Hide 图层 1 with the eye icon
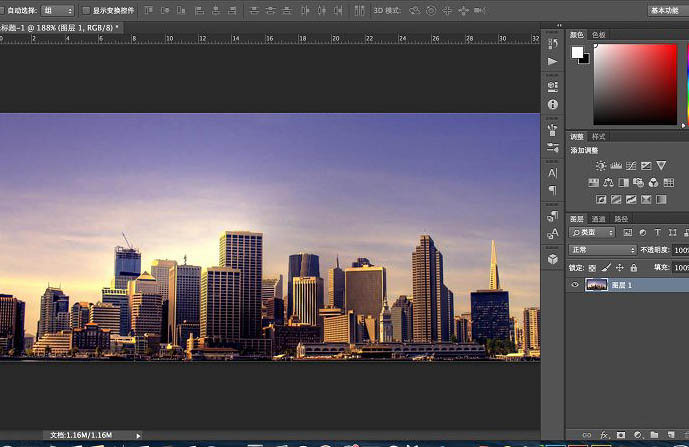Image resolution: width=689 pixels, height=447 pixels. (x=575, y=285)
